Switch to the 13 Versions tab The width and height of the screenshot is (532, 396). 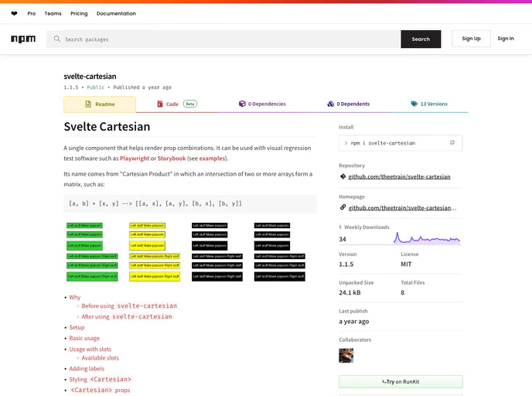tap(429, 104)
